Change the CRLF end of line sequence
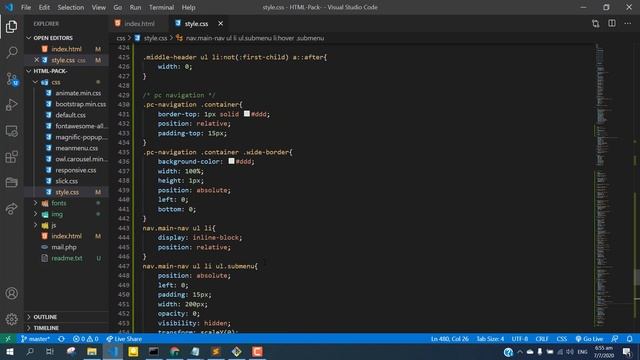 (542, 339)
